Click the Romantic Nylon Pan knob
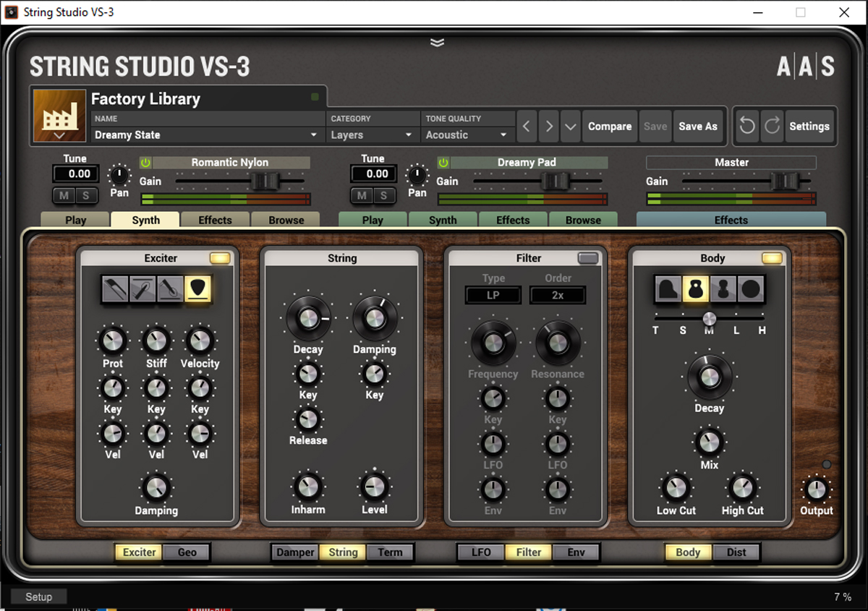The height and width of the screenshot is (611, 868). point(119,175)
